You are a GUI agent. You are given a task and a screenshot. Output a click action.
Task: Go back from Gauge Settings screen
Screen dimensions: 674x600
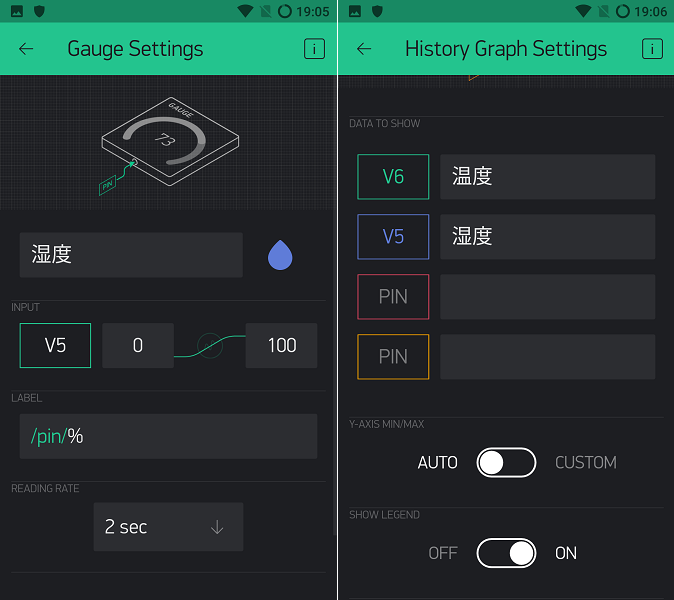tap(26, 49)
